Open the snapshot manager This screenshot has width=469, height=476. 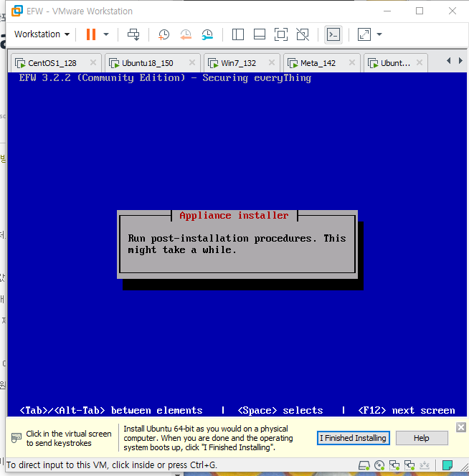207,34
